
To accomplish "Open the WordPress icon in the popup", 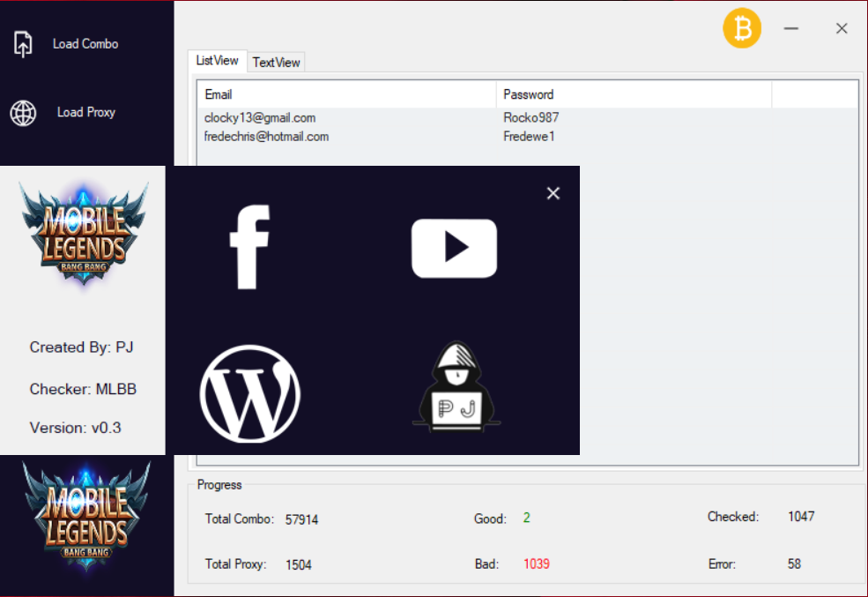I will click(x=249, y=394).
